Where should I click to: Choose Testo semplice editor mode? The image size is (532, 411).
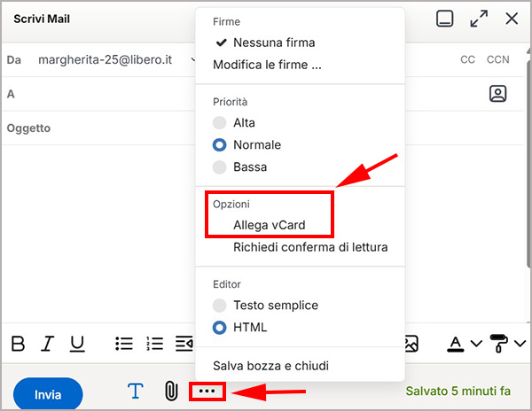click(265, 306)
